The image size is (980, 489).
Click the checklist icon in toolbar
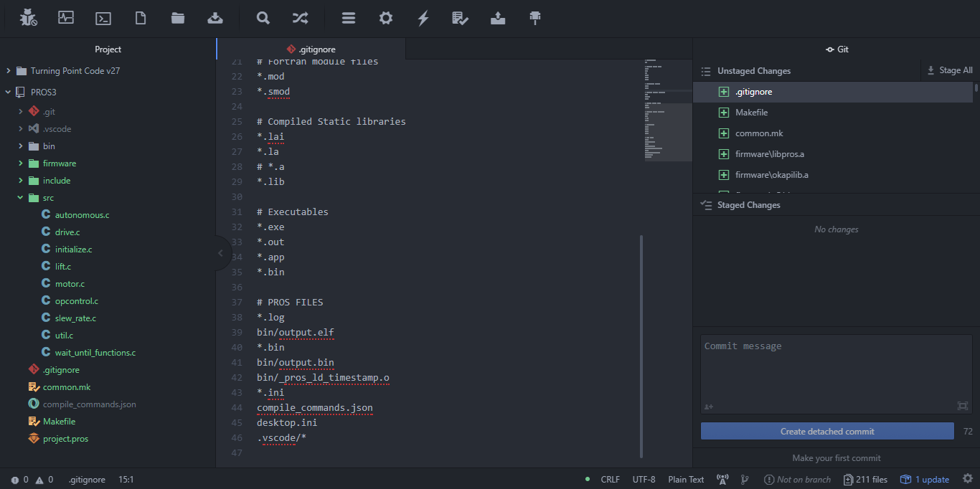461,18
